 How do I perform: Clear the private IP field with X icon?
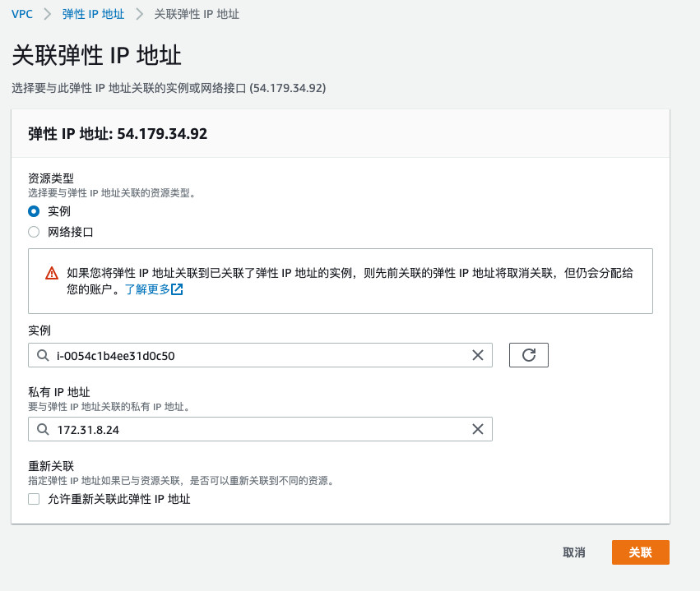click(x=477, y=429)
